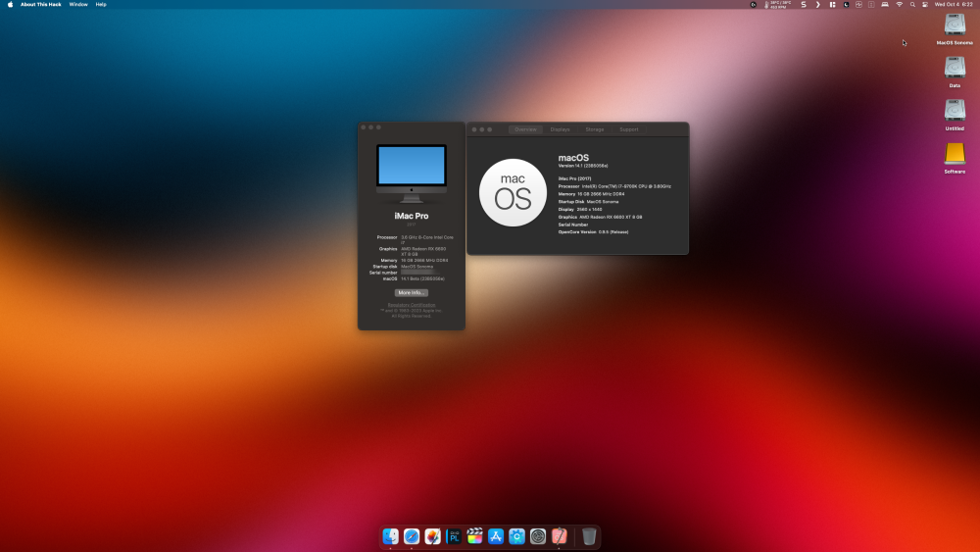Open the yellow Software drive on desktop
The image size is (980, 552).
pyautogui.click(x=955, y=158)
